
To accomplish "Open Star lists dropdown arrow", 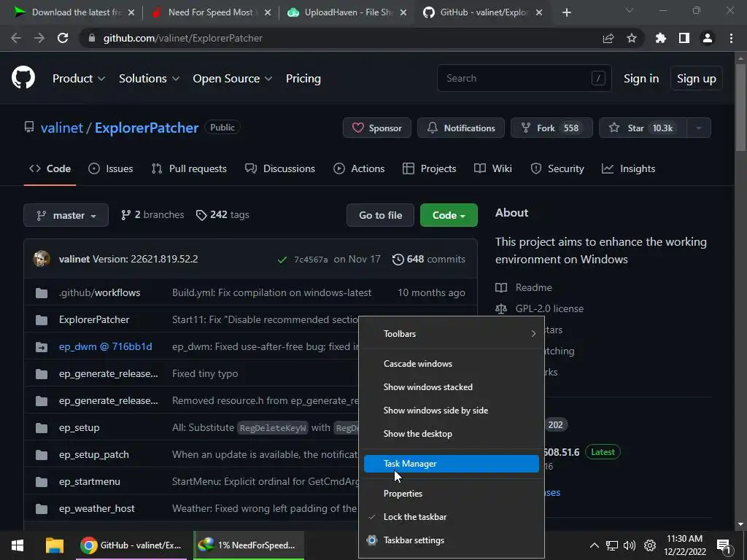I will [699, 128].
